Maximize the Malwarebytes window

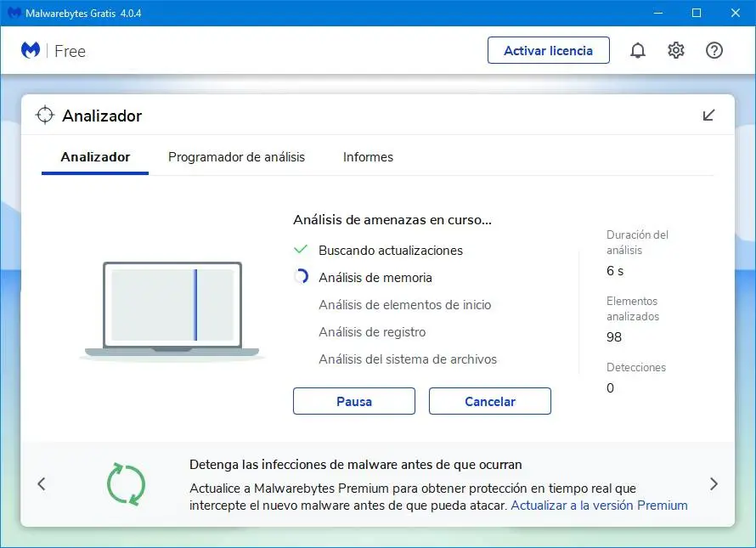pyautogui.click(x=697, y=13)
